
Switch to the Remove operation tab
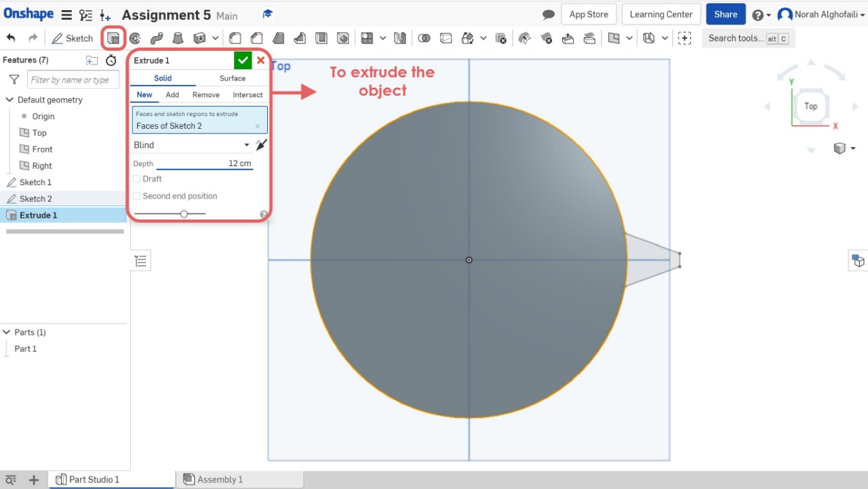(x=205, y=95)
